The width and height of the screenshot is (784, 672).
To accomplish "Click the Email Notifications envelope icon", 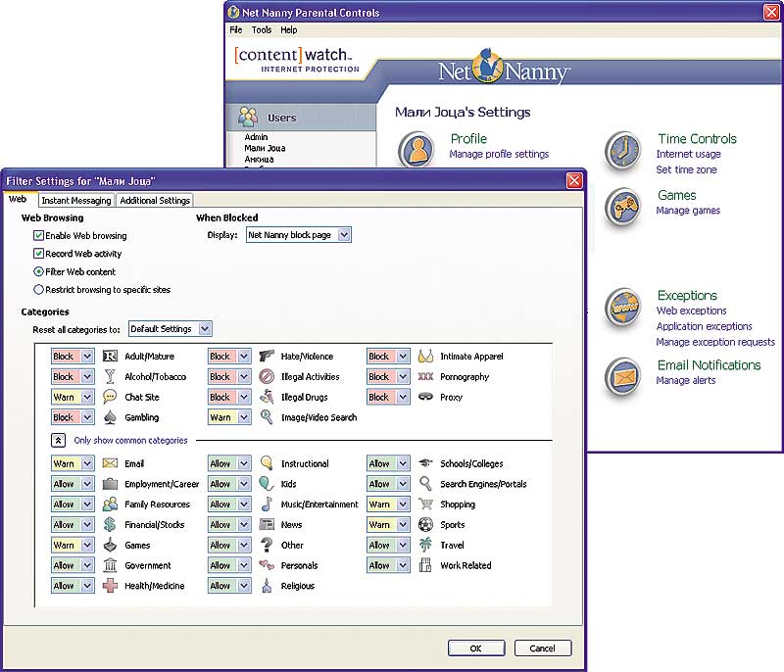I will point(623,376).
